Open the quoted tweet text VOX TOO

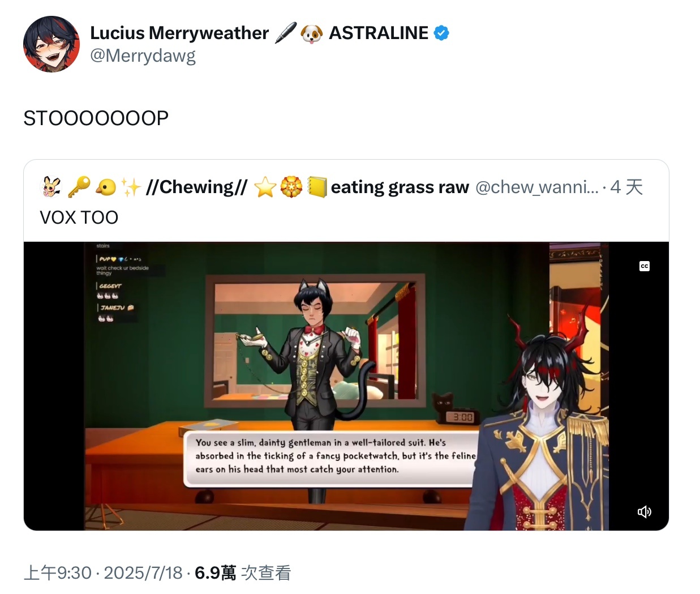click(x=79, y=217)
